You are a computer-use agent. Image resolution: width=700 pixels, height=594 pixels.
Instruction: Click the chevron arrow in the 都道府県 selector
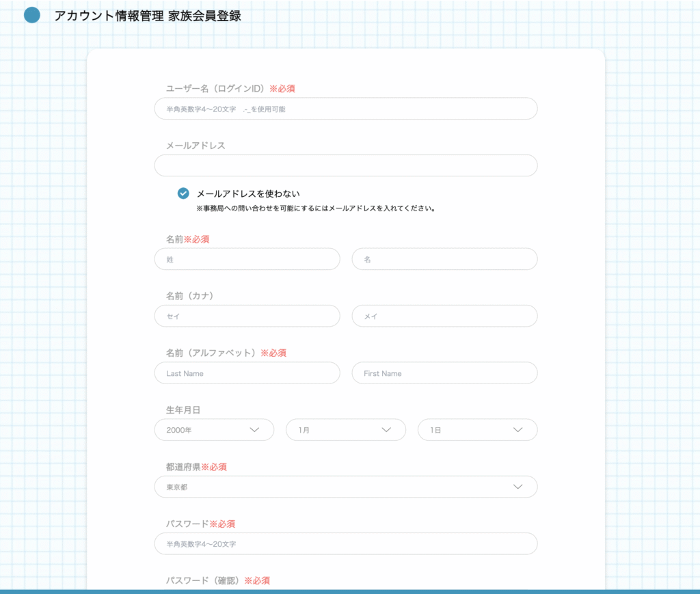pyautogui.click(x=517, y=487)
